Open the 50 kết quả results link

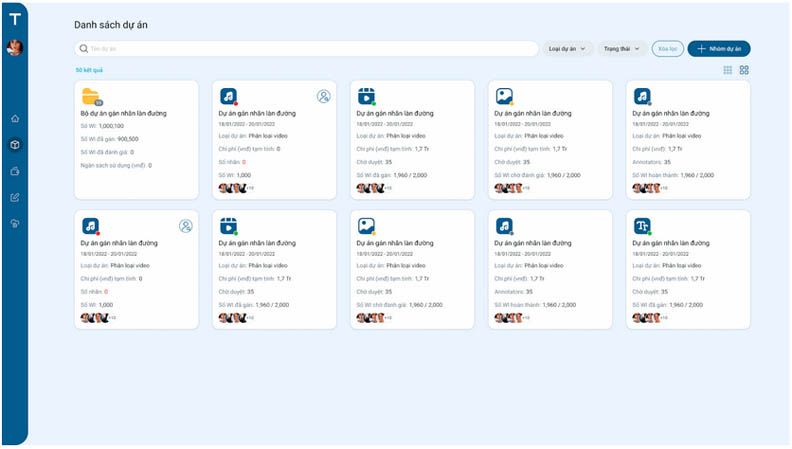point(89,70)
